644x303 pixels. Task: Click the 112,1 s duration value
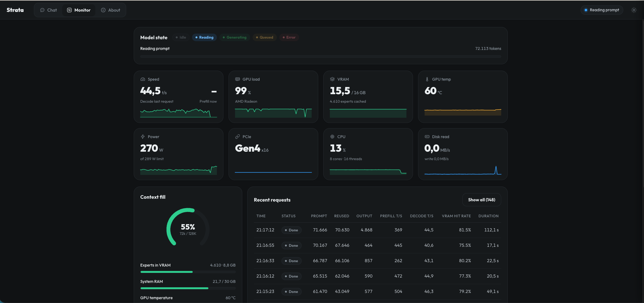tap(491, 230)
